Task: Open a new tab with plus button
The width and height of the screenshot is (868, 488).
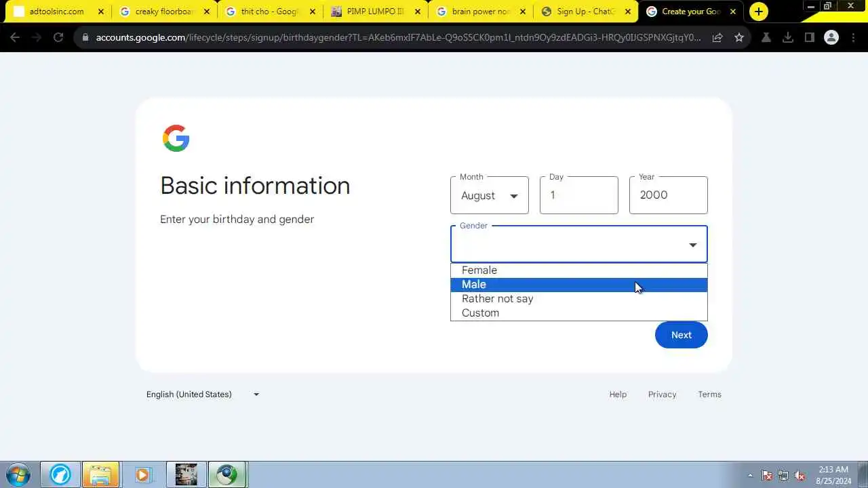Action: point(759,12)
